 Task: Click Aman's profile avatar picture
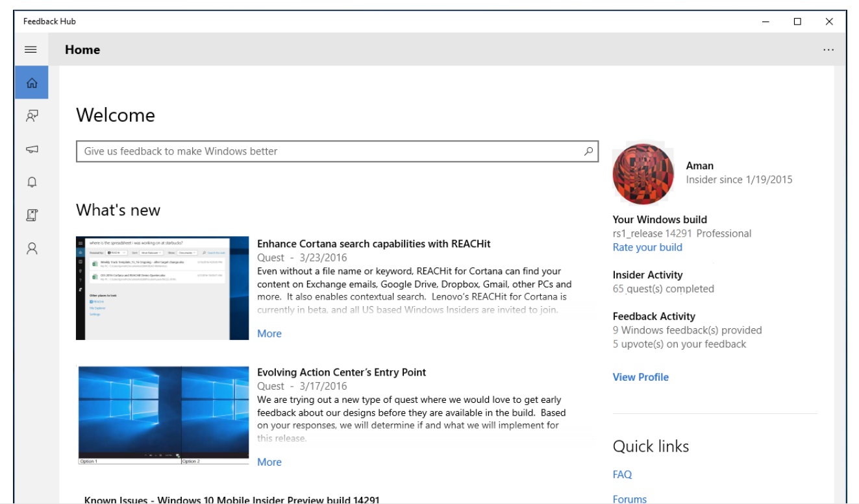(x=643, y=174)
